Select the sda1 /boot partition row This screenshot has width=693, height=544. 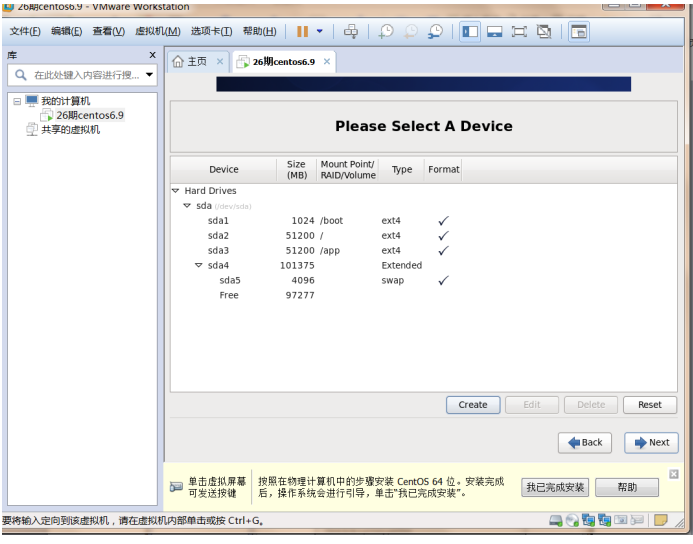[423, 221]
